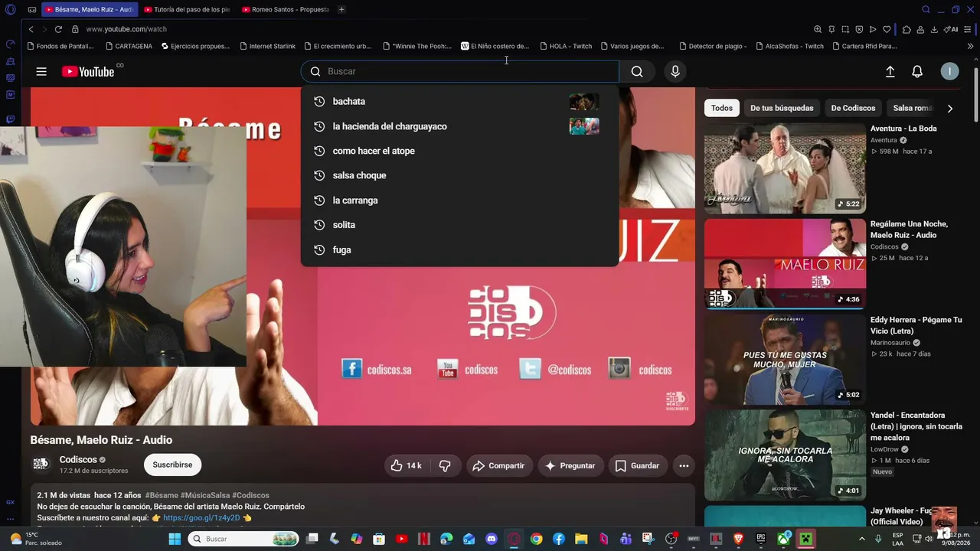This screenshot has width=980, height=551.
Task: Open a new browser tab
Action: click(x=341, y=9)
